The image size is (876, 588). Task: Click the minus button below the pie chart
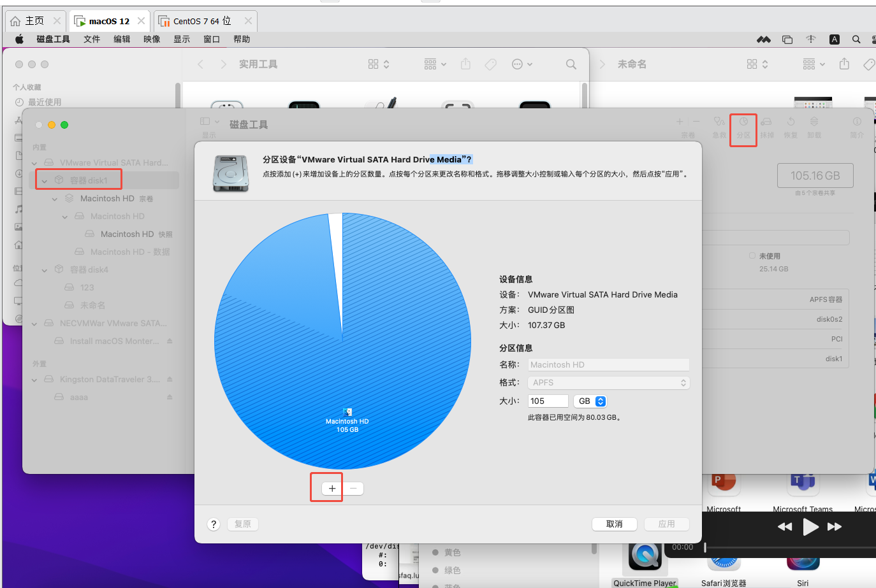(353, 488)
